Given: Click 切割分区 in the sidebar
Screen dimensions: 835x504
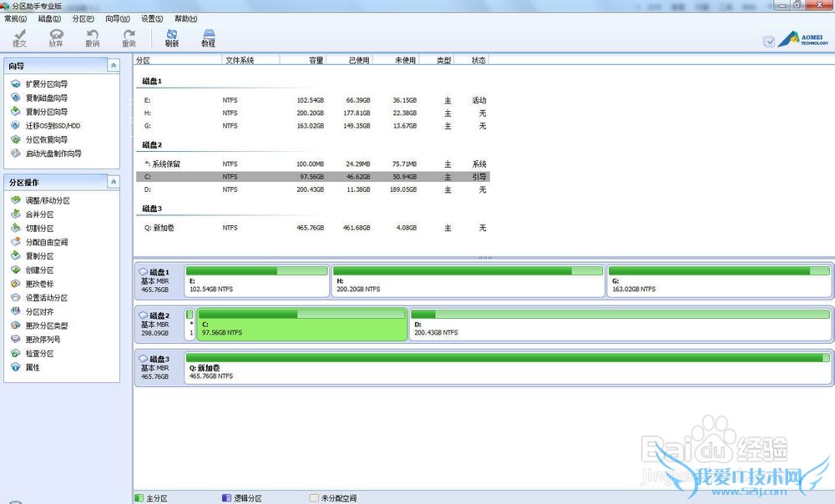Looking at the screenshot, I should click(38, 229).
